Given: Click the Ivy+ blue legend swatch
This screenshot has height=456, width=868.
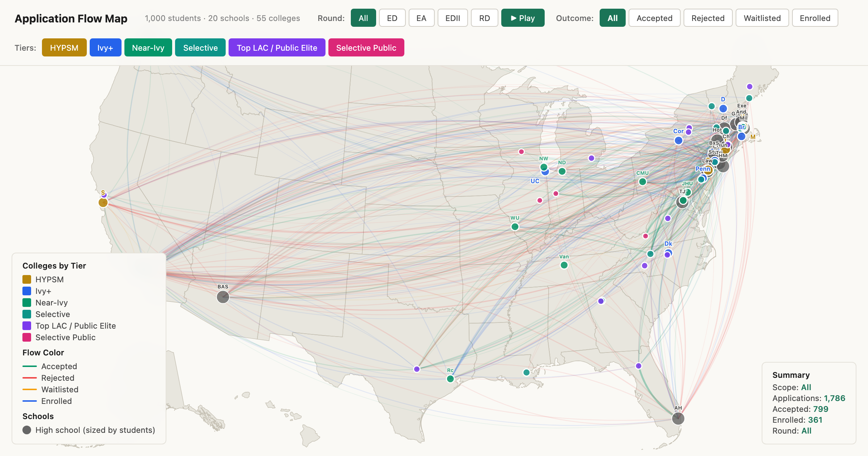Looking at the screenshot, I should pyautogui.click(x=27, y=291).
